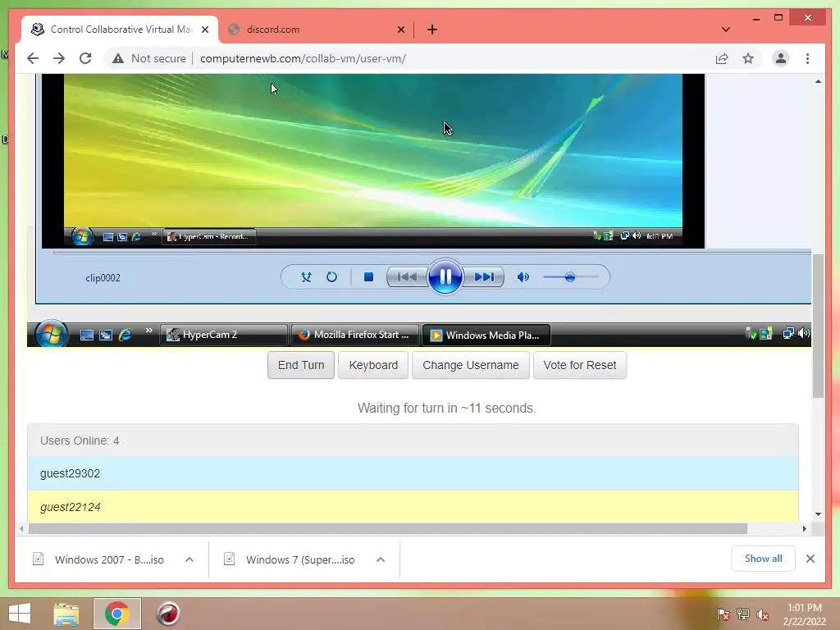Select the Control Collaborative Virtual Machine tab

click(x=121, y=30)
